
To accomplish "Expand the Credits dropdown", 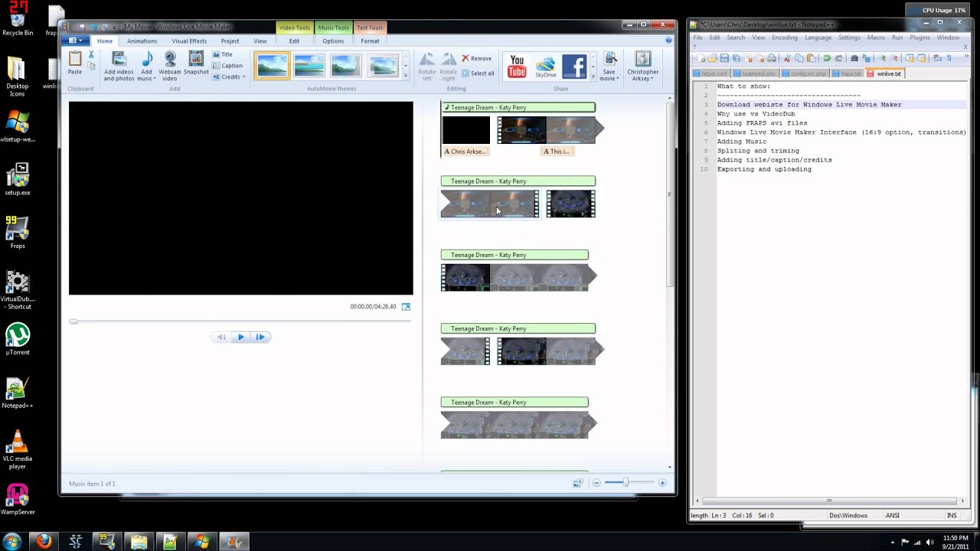I will [x=227, y=77].
